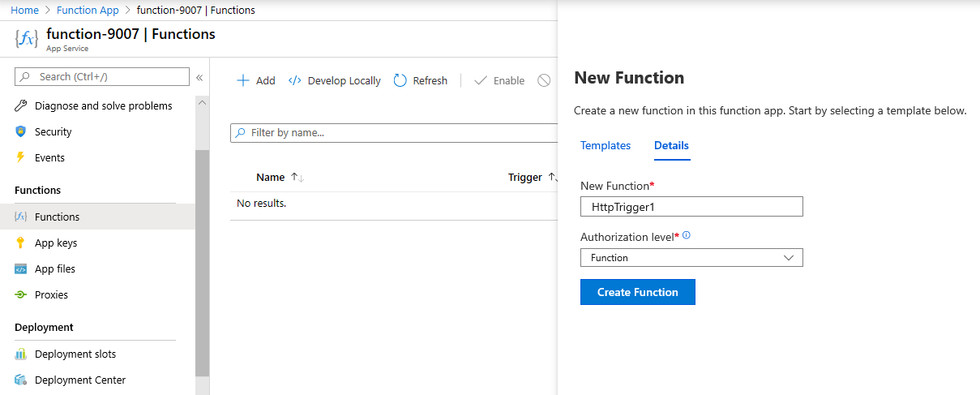The height and width of the screenshot is (395, 980).
Task: Click the checkmark Enable icon
Action: pyautogui.click(x=481, y=80)
